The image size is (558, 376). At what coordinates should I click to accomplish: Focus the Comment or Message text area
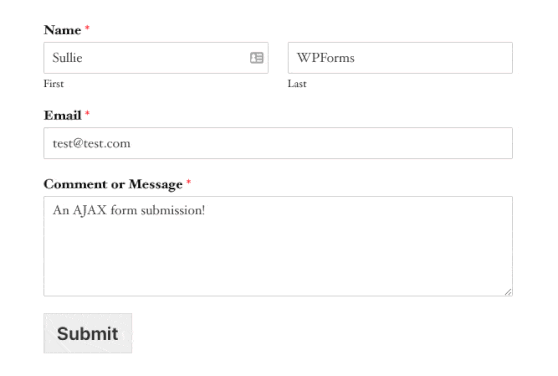point(278,246)
